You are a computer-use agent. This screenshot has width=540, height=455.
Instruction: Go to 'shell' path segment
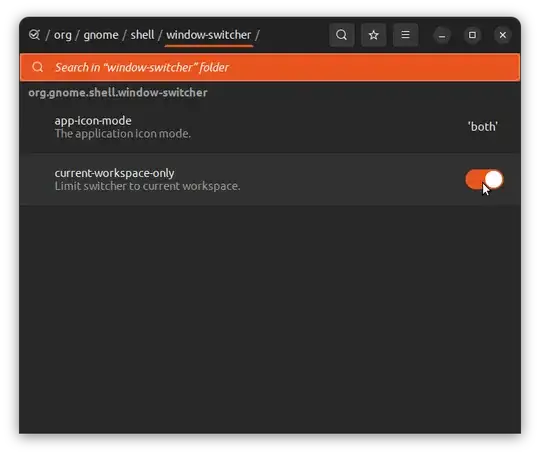142,35
